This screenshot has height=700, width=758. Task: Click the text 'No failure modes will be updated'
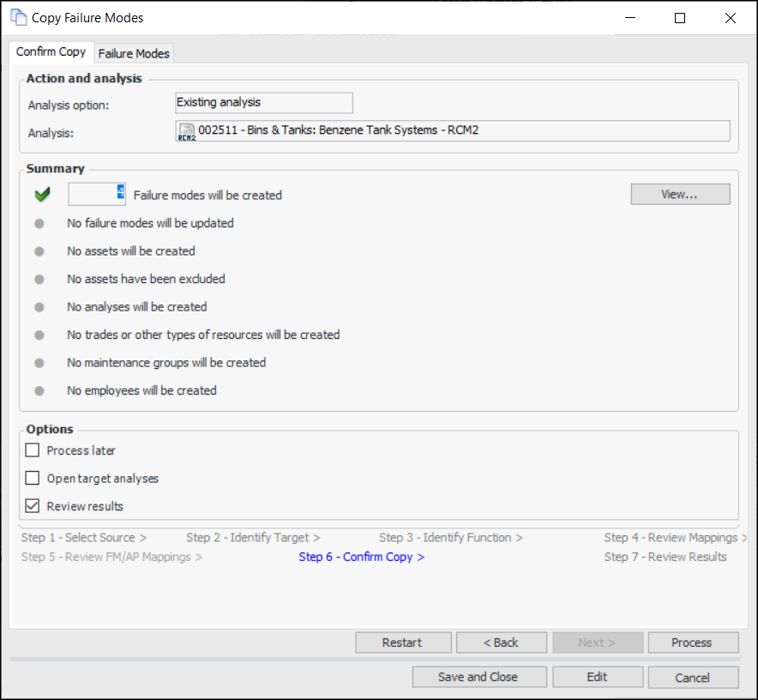[150, 223]
